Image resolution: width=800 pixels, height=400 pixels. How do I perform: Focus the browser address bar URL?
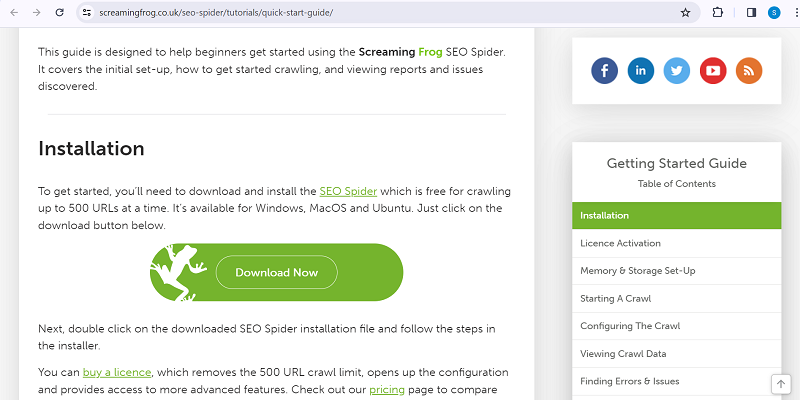pos(300,13)
